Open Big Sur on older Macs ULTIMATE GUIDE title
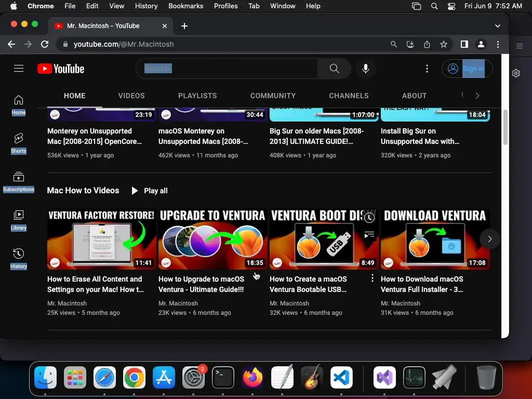The width and height of the screenshot is (532, 399). 316,136
